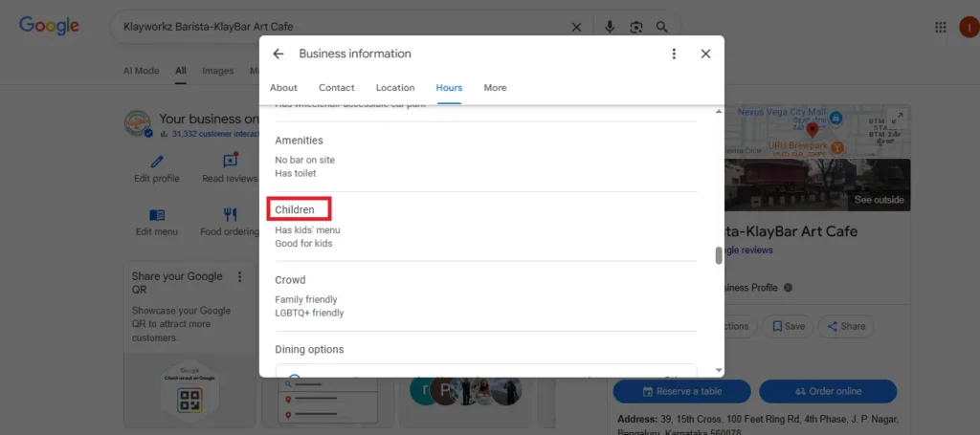Viewport: 980px width, 435px height.
Task: Click the red location pin on map
Action: [x=812, y=130]
